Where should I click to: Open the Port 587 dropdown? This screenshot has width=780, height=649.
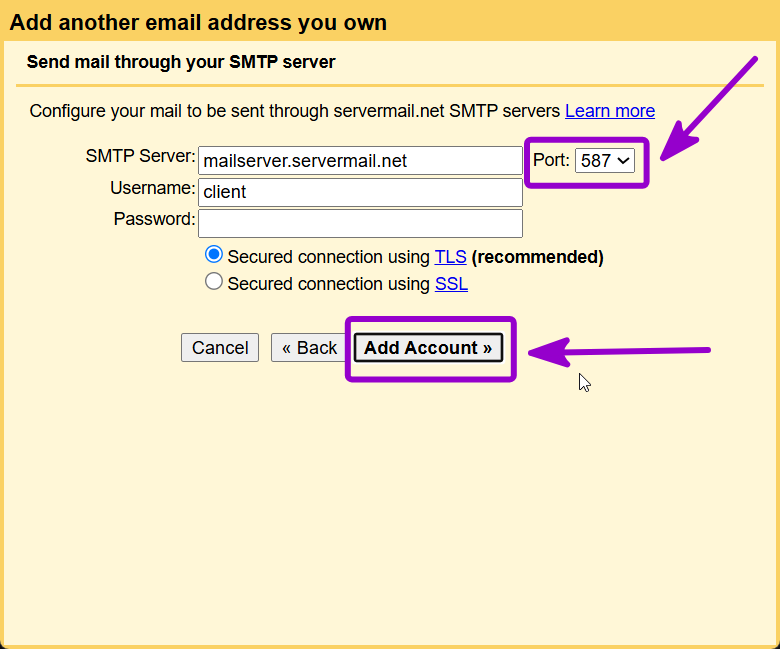coord(604,161)
